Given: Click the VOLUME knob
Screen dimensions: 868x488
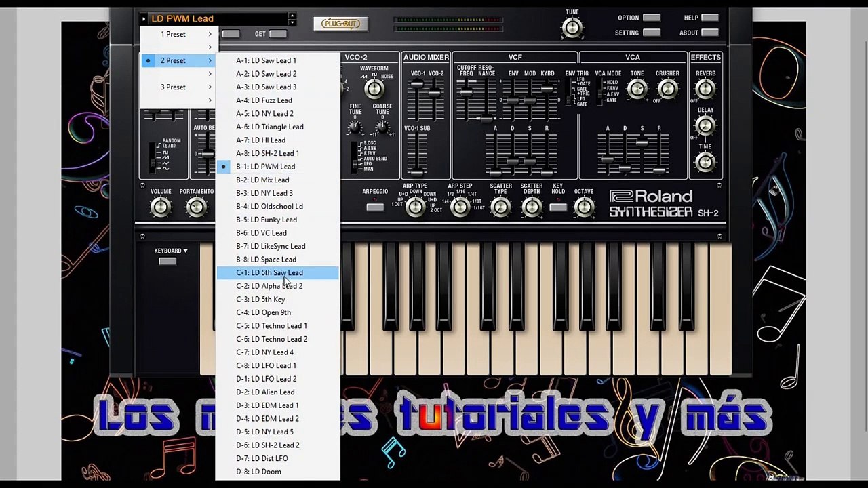Looking at the screenshot, I should point(161,207).
